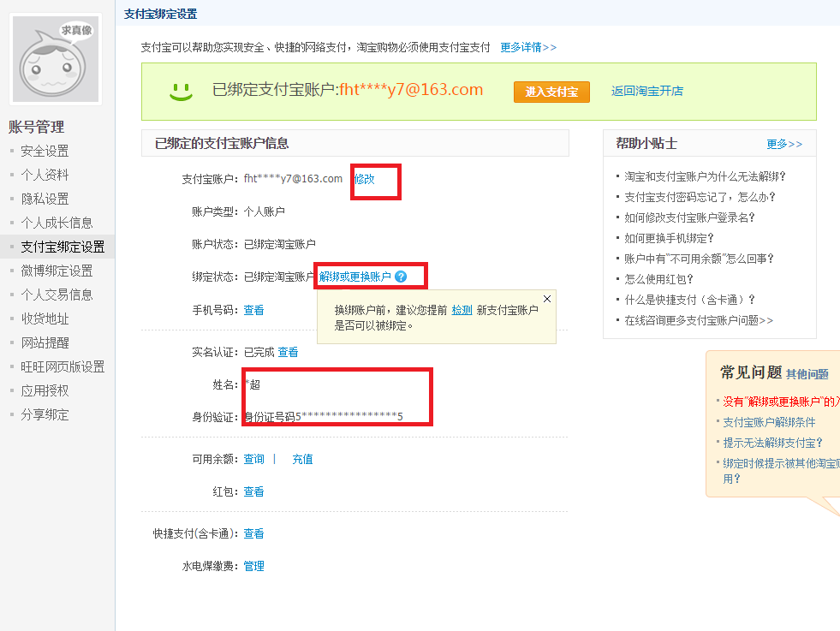Click 管理 next to 水电煤缴费
The image size is (840, 631).
pos(254,566)
